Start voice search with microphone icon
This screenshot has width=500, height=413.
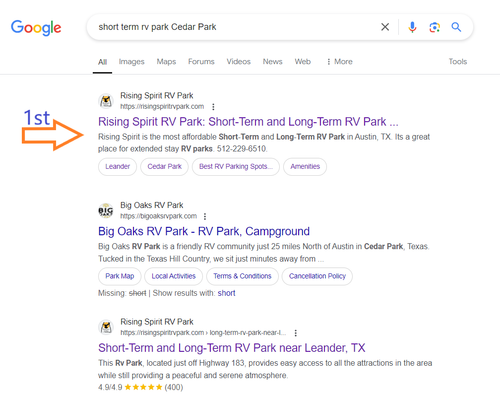(x=412, y=27)
